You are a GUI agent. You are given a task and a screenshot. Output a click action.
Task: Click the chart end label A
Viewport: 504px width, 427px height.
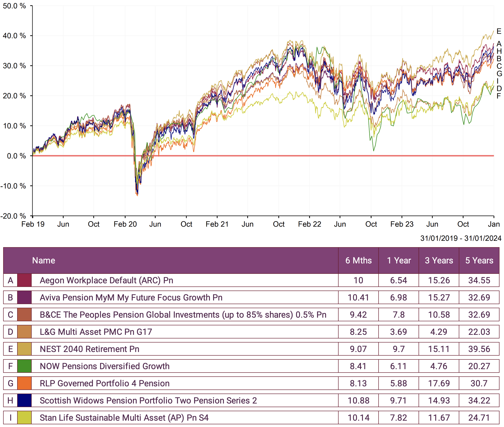click(499, 44)
